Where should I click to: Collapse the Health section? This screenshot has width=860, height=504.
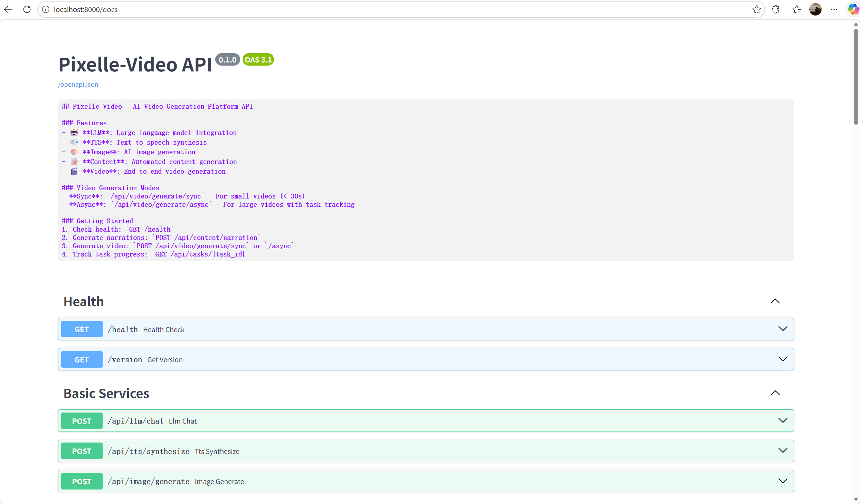[x=775, y=301]
